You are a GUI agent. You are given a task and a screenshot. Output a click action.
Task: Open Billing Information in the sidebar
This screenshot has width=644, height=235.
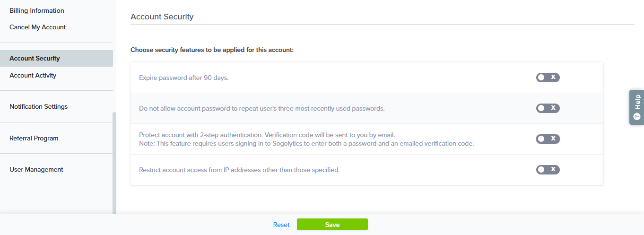[37, 10]
